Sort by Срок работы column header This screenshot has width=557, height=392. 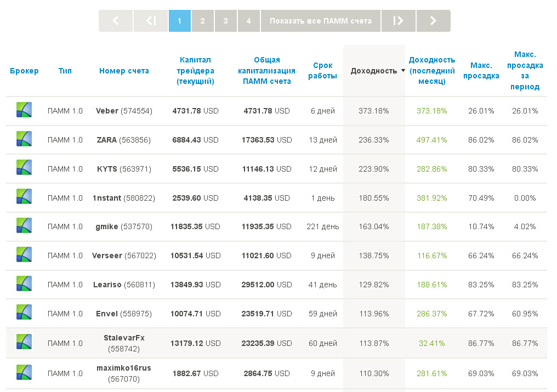tap(322, 71)
